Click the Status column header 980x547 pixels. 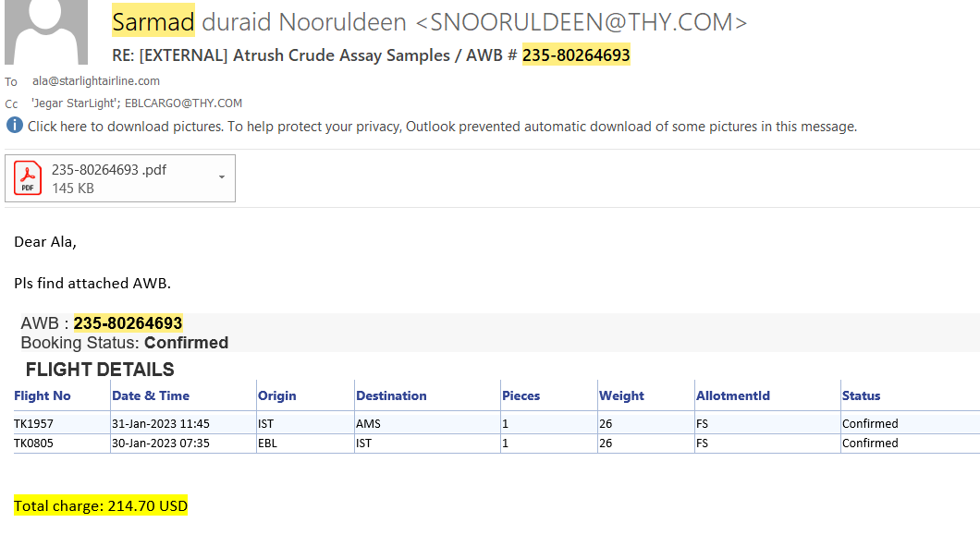[861, 395]
